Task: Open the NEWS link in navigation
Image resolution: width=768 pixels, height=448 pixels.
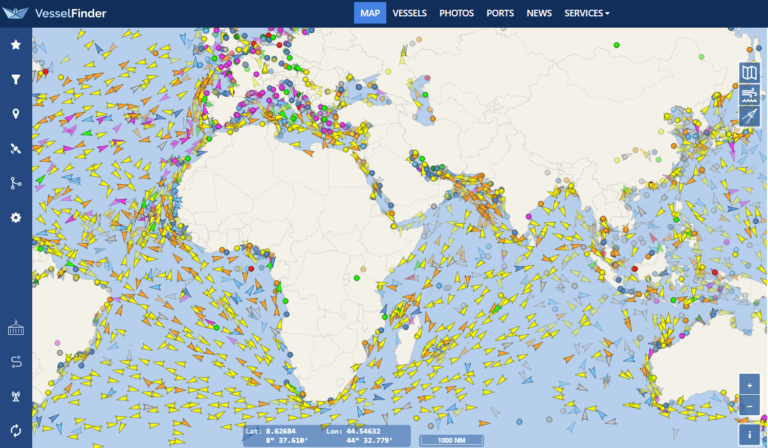Action: click(x=539, y=13)
